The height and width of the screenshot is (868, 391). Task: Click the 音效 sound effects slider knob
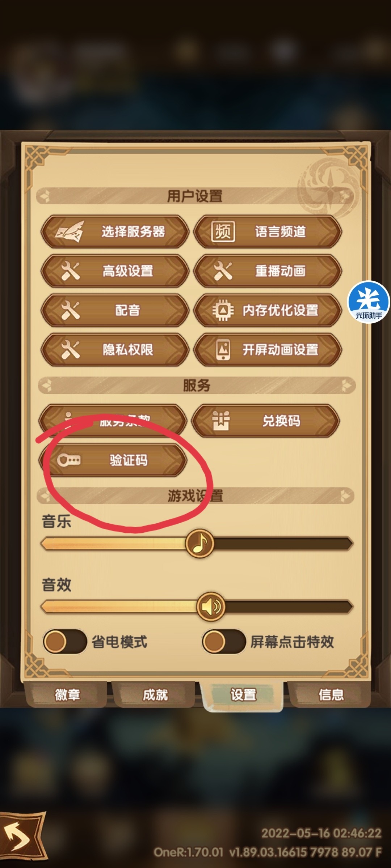(x=211, y=607)
